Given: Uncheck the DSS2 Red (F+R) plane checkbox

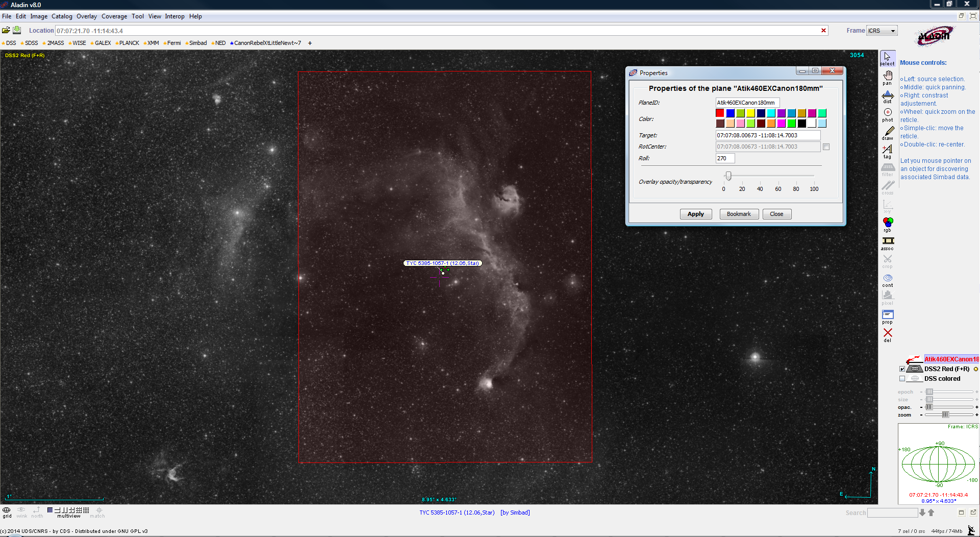Looking at the screenshot, I should [x=902, y=369].
